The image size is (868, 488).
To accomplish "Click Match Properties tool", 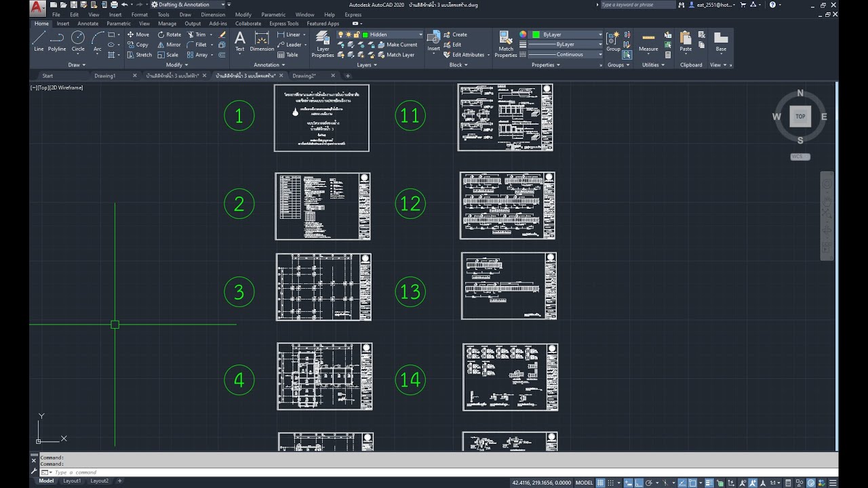I will point(506,44).
